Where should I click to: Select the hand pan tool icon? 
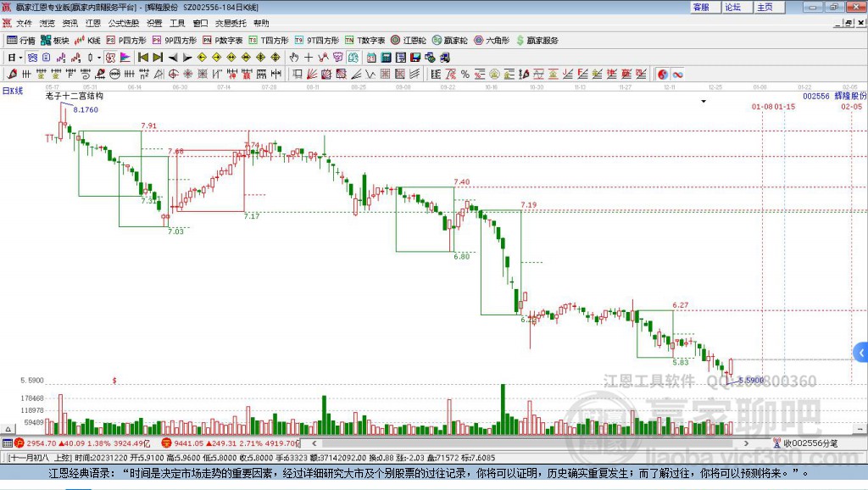click(x=293, y=58)
